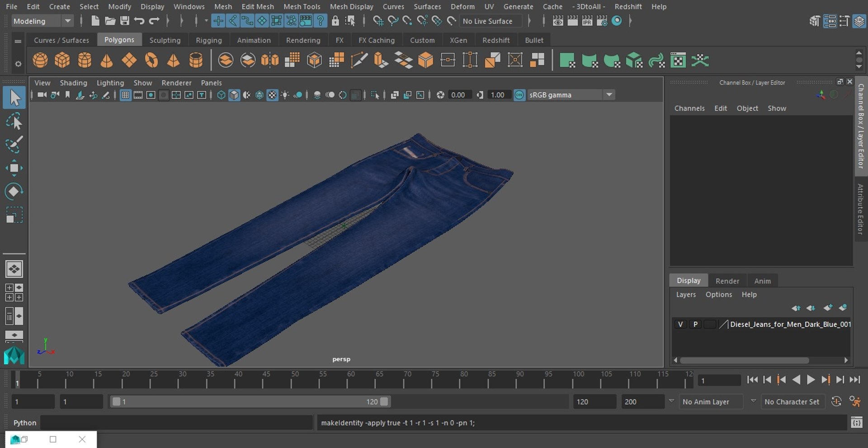
Task: Click the current frame number field
Action: pyautogui.click(x=719, y=380)
